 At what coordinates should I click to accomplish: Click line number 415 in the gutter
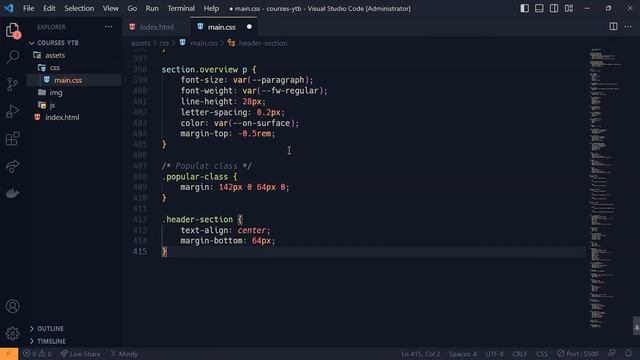[x=140, y=251]
